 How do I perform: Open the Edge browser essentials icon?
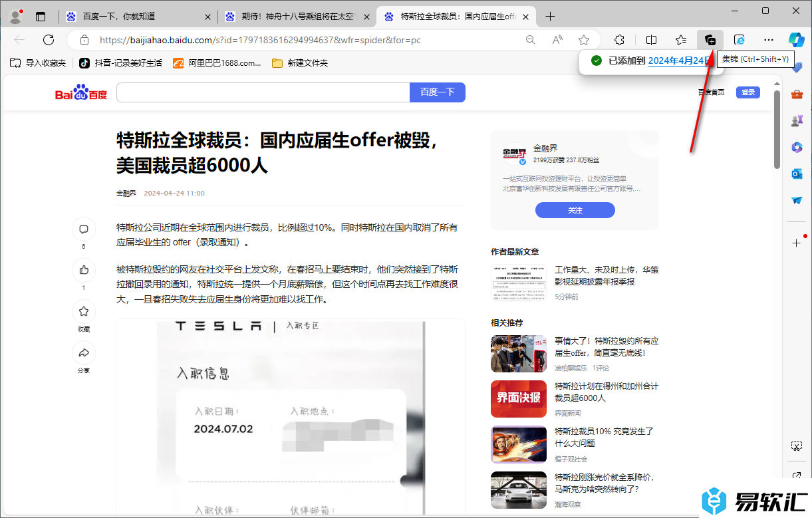pos(740,40)
